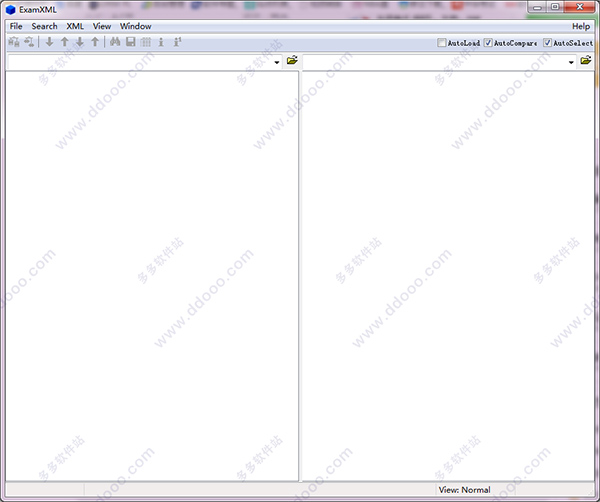The image size is (600, 502).
Task: Open the Search menu
Action: (44, 26)
